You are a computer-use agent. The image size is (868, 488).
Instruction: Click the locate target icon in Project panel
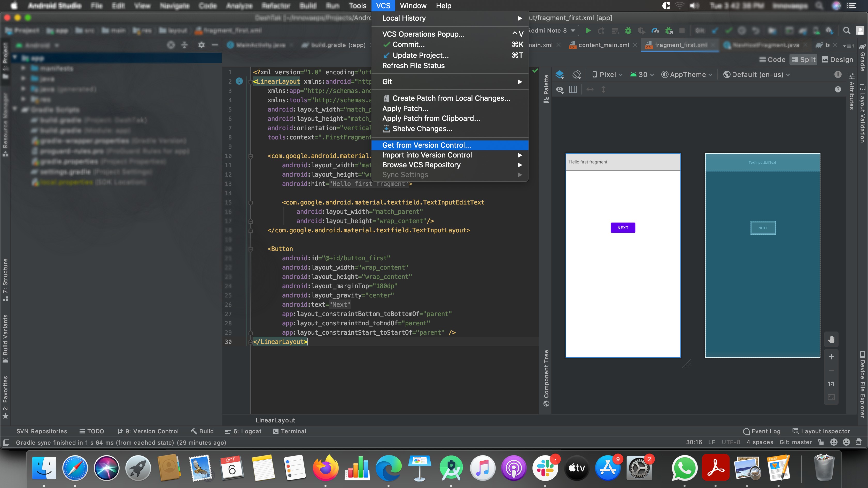coord(171,45)
